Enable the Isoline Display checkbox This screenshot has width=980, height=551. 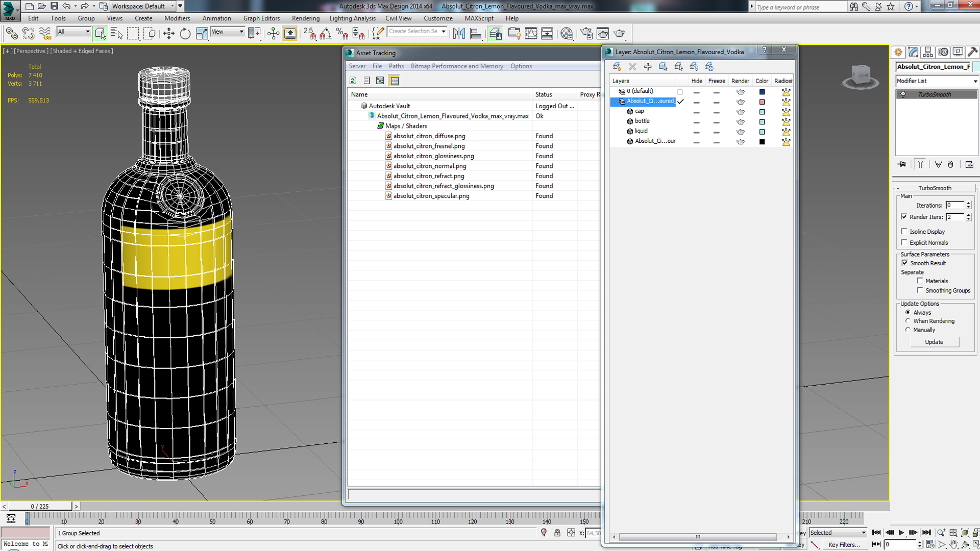click(904, 232)
